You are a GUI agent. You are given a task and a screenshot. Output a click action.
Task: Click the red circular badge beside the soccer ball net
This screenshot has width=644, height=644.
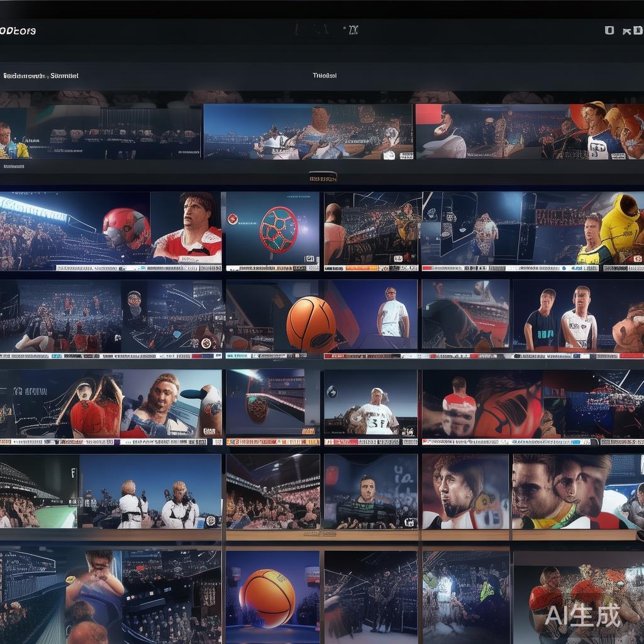233,219
